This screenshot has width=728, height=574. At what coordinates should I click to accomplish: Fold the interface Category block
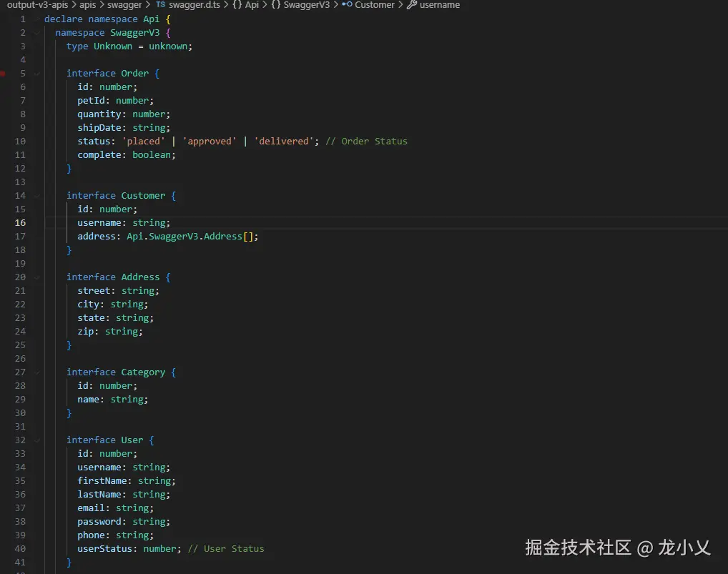click(x=36, y=372)
